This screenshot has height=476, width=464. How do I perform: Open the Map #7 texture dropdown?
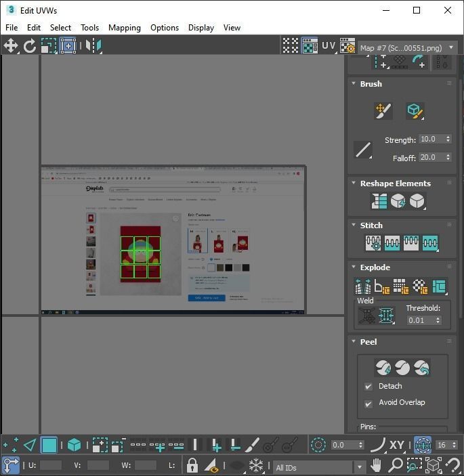407,47
